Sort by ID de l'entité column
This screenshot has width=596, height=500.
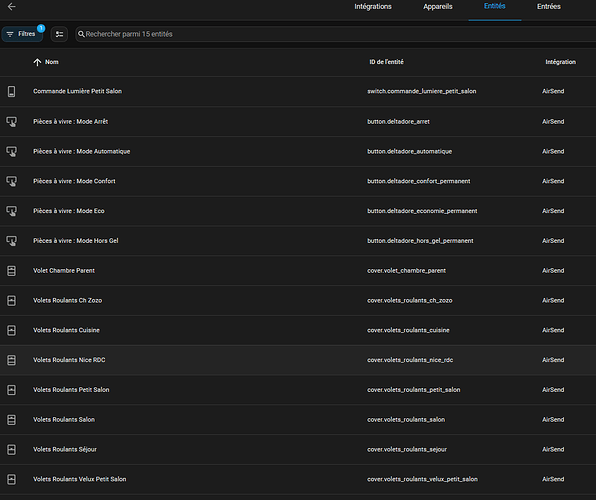[x=386, y=62]
